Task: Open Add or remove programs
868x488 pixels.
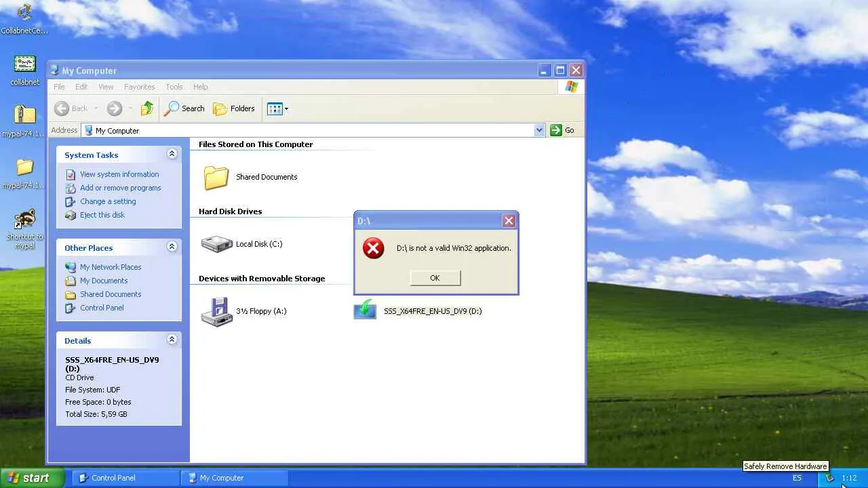Action: pos(121,188)
